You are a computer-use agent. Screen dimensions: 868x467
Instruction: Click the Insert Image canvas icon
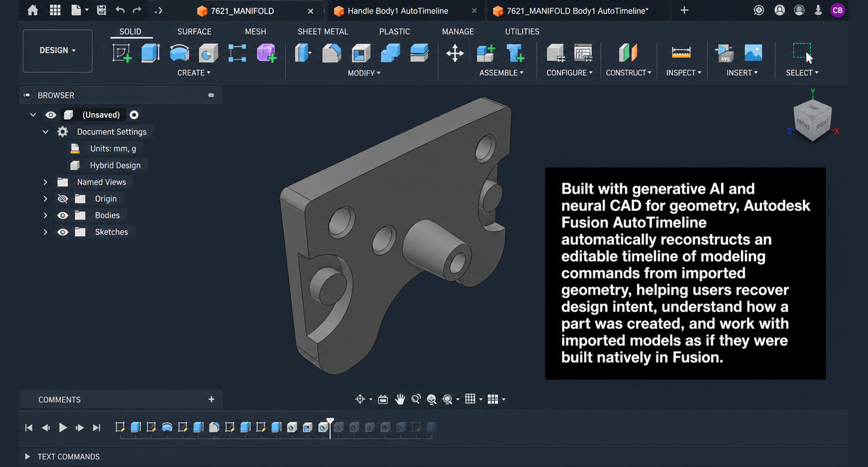(753, 53)
